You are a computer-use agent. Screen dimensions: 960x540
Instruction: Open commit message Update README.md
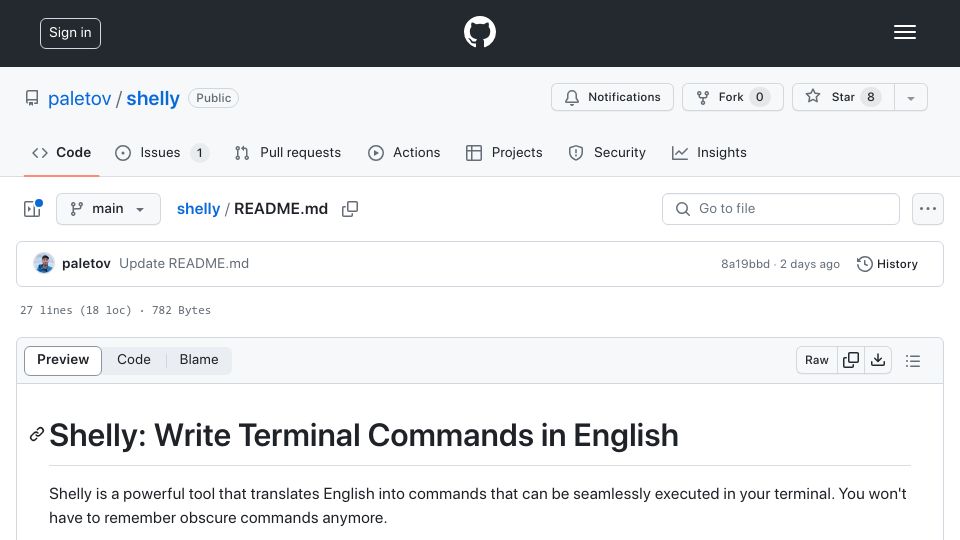[x=184, y=264]
